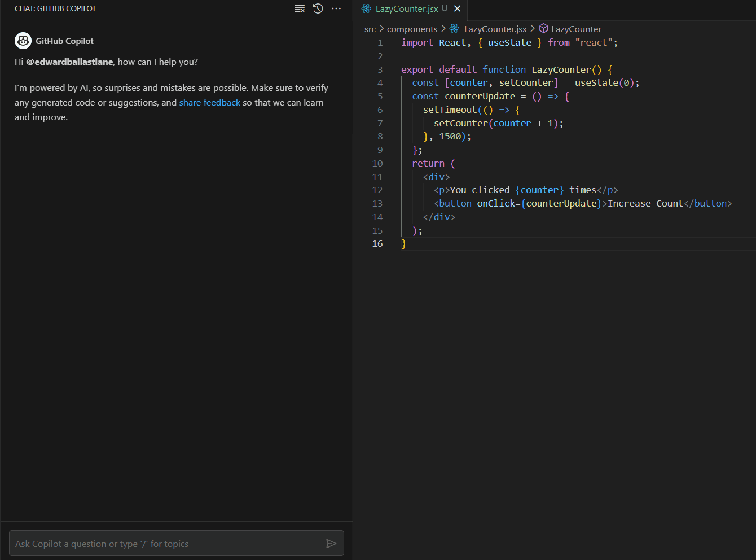
Task: Focus the 'Ask Copilot a question' input
Action: (177, 544)
